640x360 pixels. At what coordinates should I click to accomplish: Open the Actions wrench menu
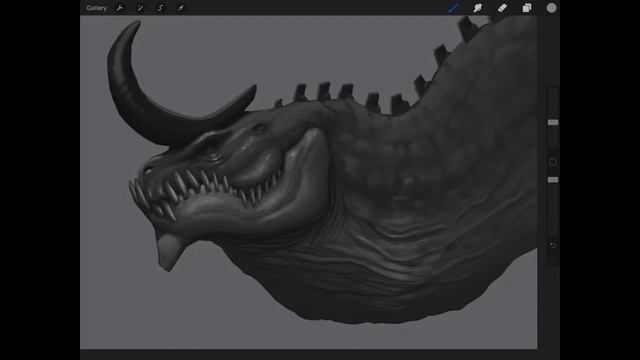point(120,8)
